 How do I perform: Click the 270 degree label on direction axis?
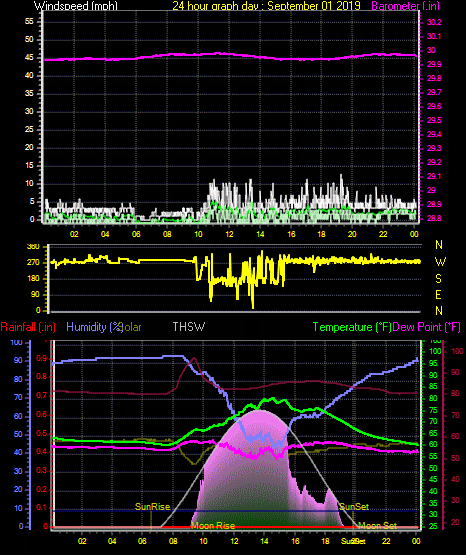[33, 263]
